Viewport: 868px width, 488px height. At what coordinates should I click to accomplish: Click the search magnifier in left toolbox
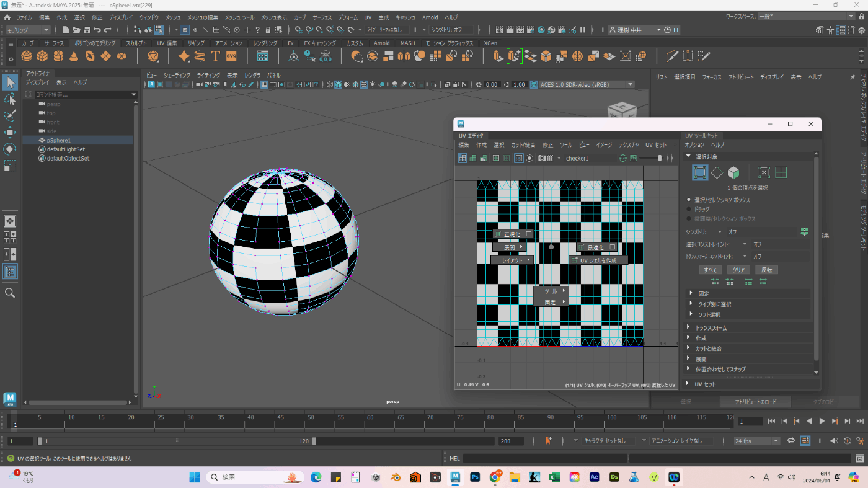[10, 293]
